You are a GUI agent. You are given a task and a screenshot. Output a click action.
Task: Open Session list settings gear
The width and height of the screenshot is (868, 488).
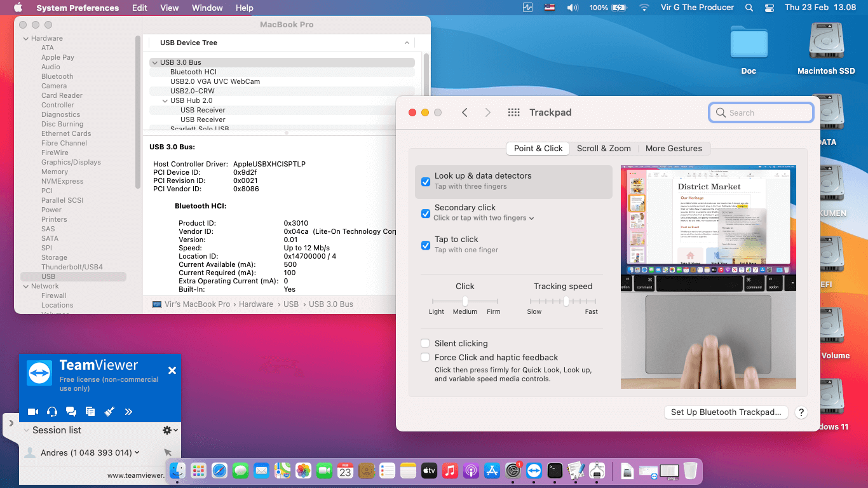(x=168, y=430)
